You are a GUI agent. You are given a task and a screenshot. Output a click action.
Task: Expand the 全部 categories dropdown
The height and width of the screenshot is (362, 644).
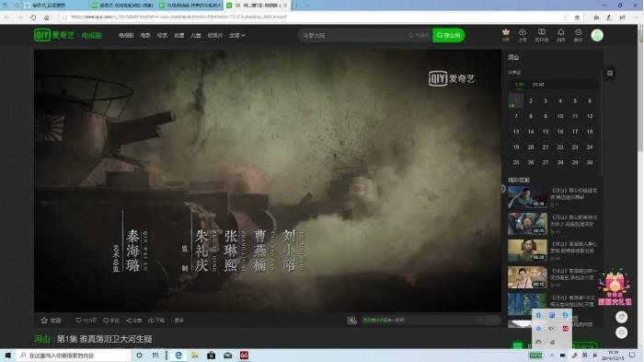[x=237, y=35]
